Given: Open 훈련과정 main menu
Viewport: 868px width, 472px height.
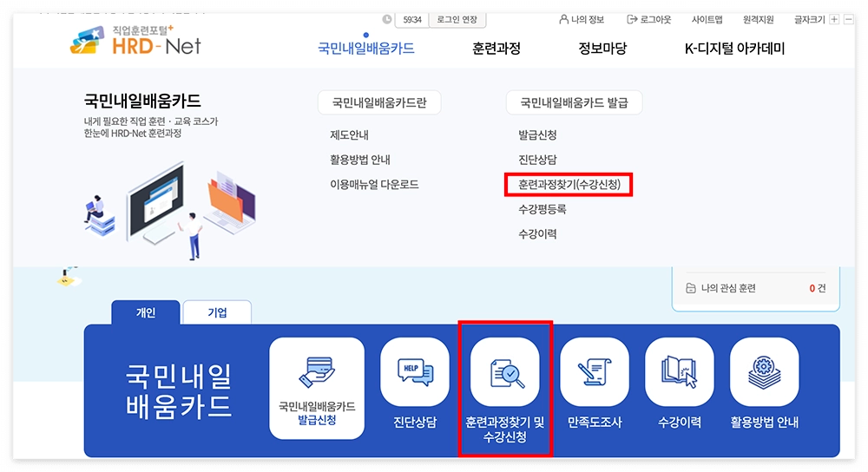Looking at the screenshot, I should coord(496,48).
